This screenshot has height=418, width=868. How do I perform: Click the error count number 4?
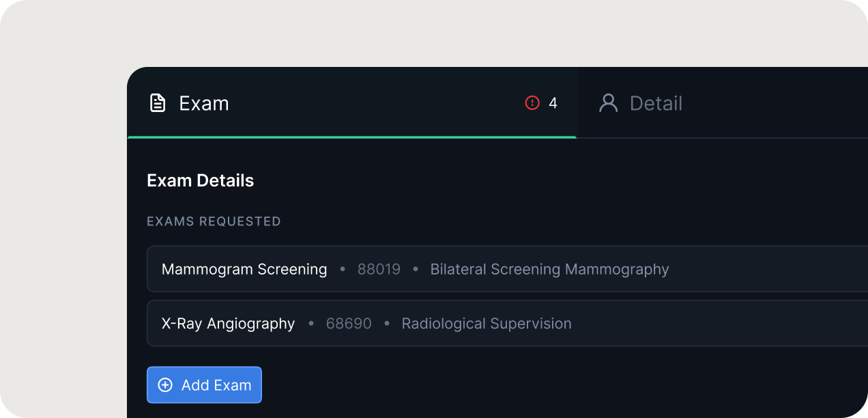tap(553, 103)
